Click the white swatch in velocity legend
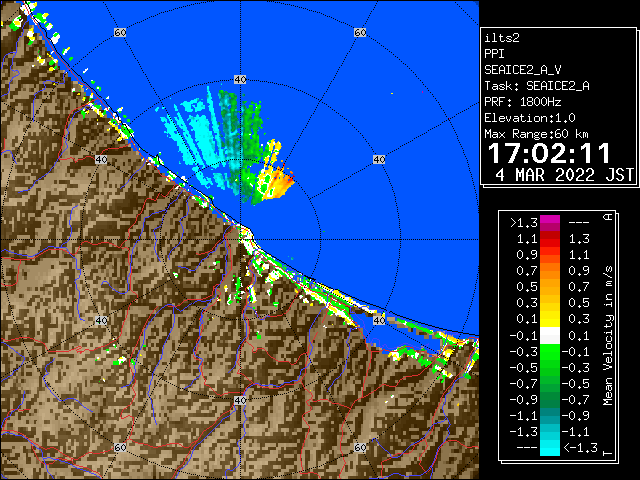Viewport: 640px width, 480px height. click(550, 336)
